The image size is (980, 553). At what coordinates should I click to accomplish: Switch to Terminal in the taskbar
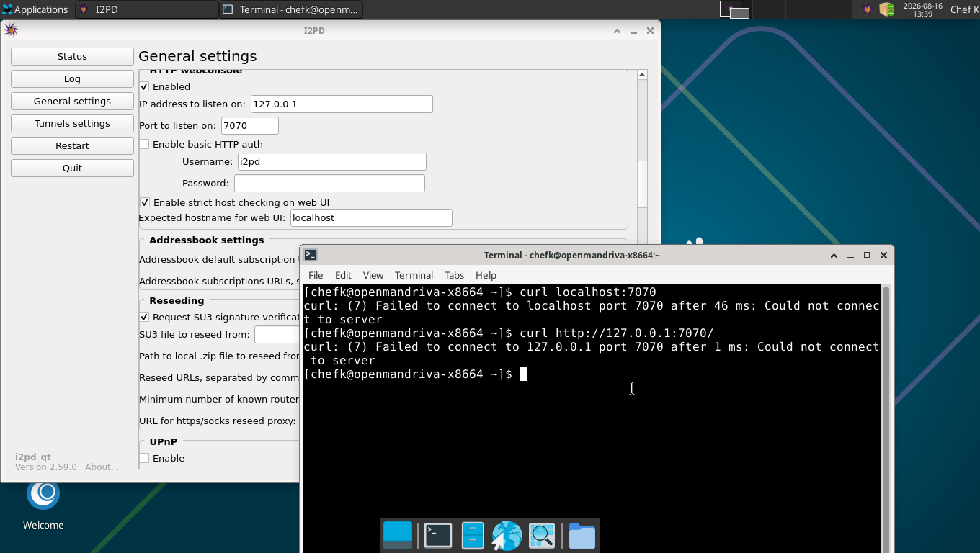click(291, 9)
